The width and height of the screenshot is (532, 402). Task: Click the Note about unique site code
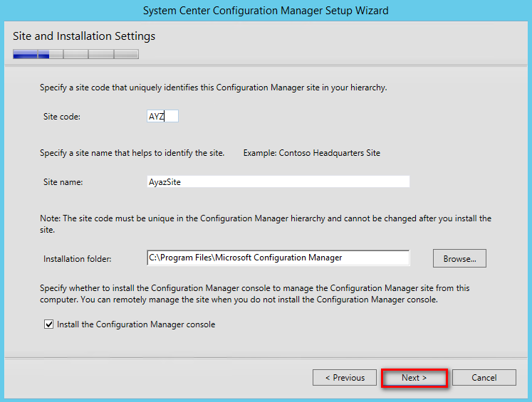click(266, 224)
